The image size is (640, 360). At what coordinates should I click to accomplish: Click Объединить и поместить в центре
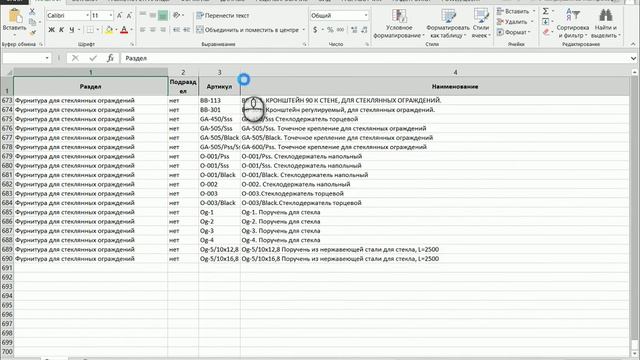248,30
